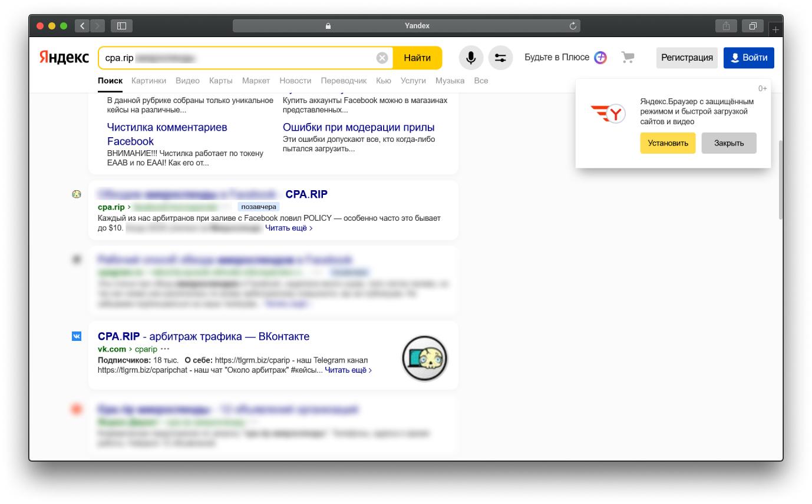Switch to the Кью tab
The height and width of the screenshot is (504, 812).
tap(384, 81)
